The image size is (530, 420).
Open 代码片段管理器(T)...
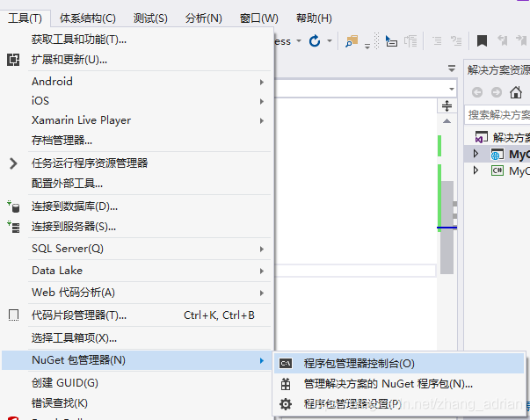tap(79, 315)
